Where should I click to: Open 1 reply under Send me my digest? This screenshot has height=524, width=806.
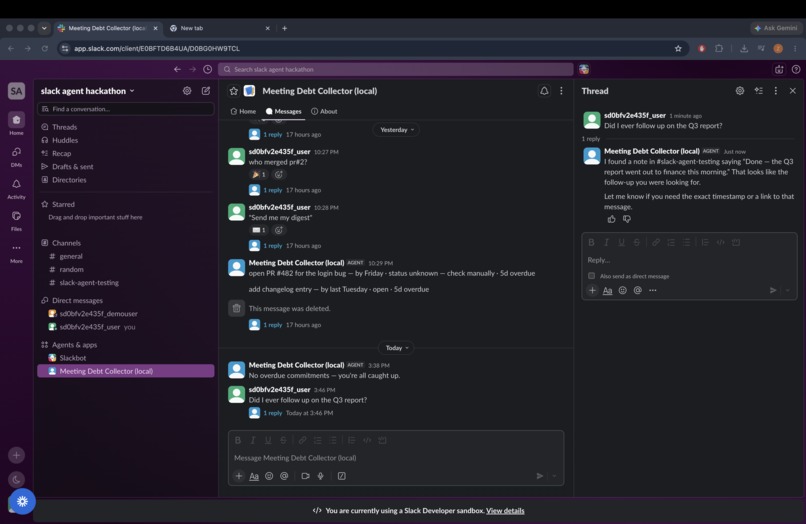tap(272, 245)
